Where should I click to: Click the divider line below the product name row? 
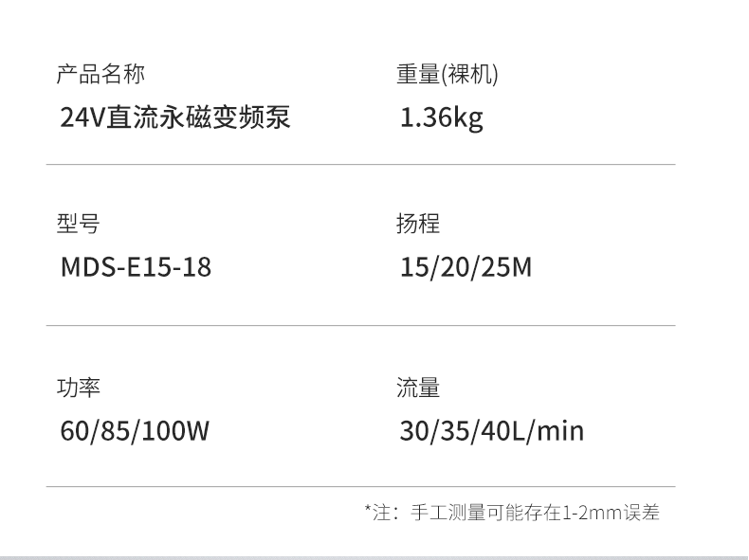[360, 165]
